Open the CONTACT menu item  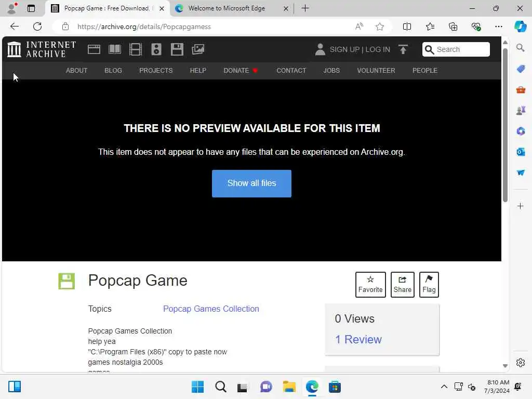coord(291,71)
